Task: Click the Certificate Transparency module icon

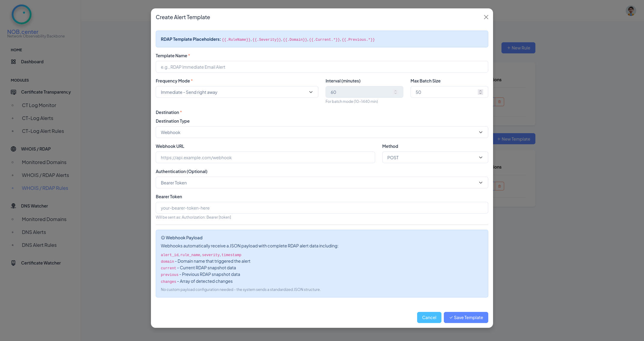Action: [14, 92]
